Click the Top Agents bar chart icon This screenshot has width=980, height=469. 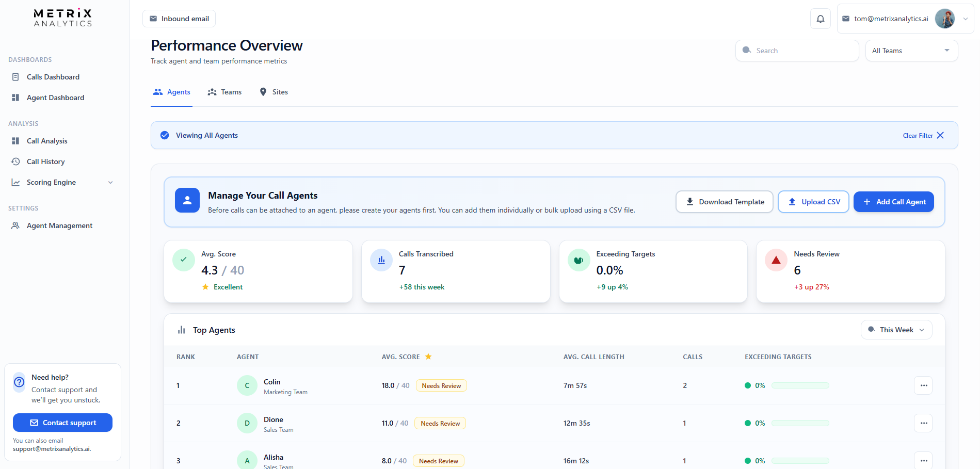pos(182,329)
